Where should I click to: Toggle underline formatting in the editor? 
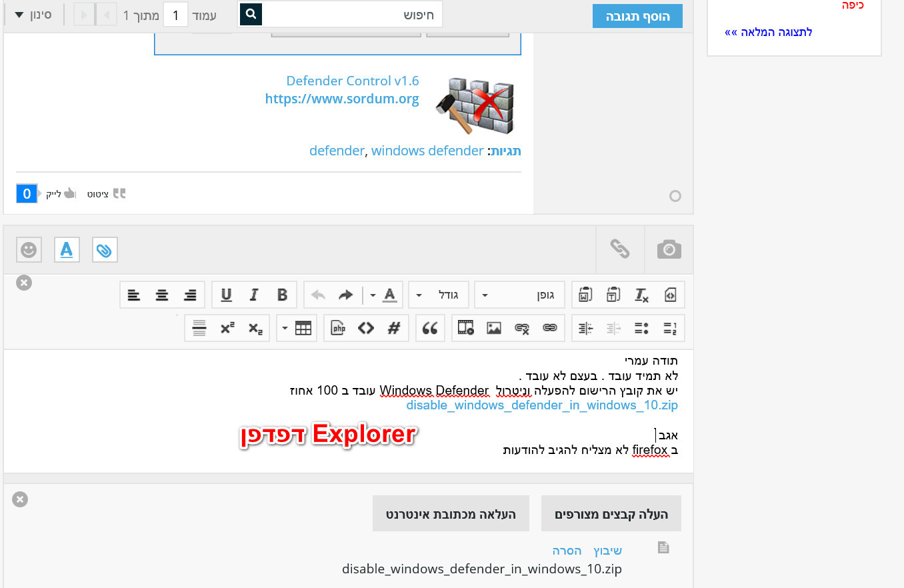click(226, 295)
